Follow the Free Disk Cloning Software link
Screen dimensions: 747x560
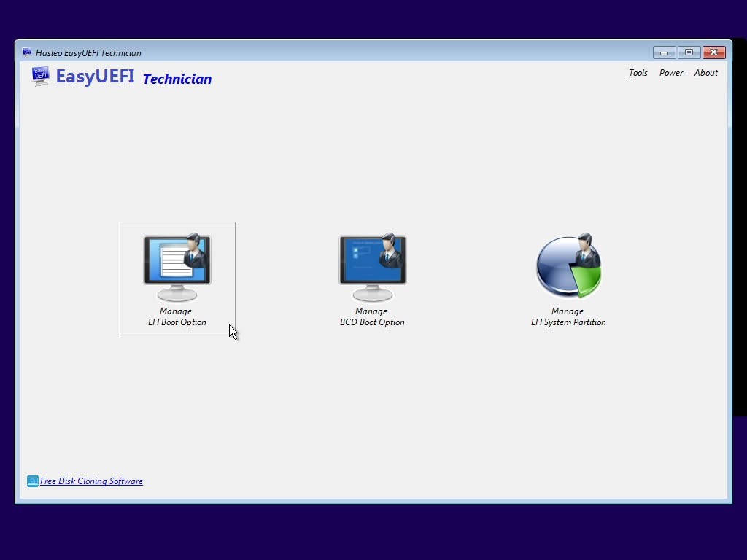[91, 481]
